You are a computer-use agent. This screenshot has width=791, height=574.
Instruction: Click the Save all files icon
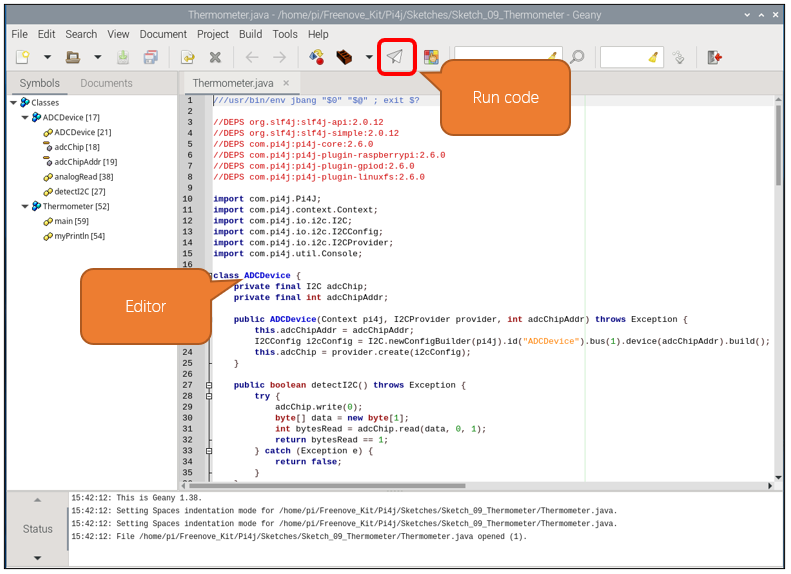click(151, 57)
